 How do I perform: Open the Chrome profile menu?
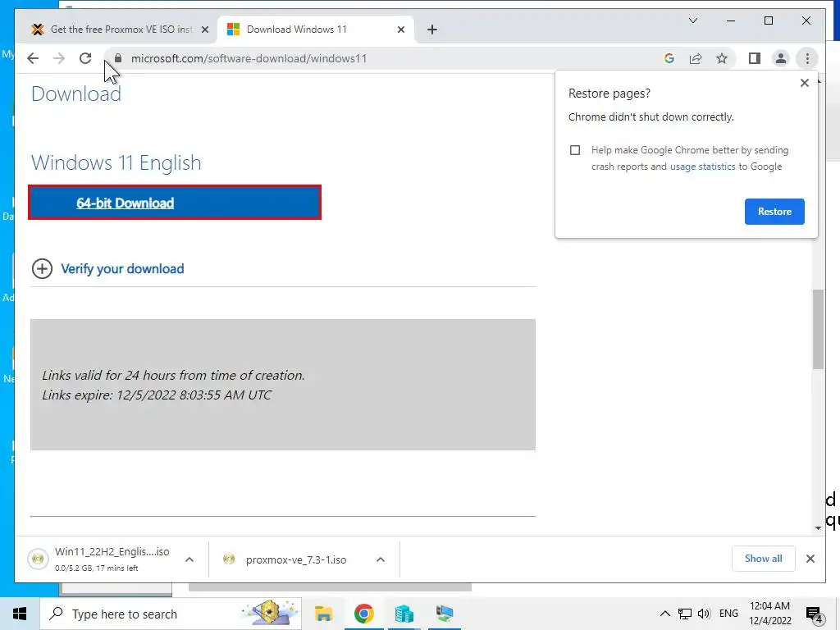click(781, 58)
